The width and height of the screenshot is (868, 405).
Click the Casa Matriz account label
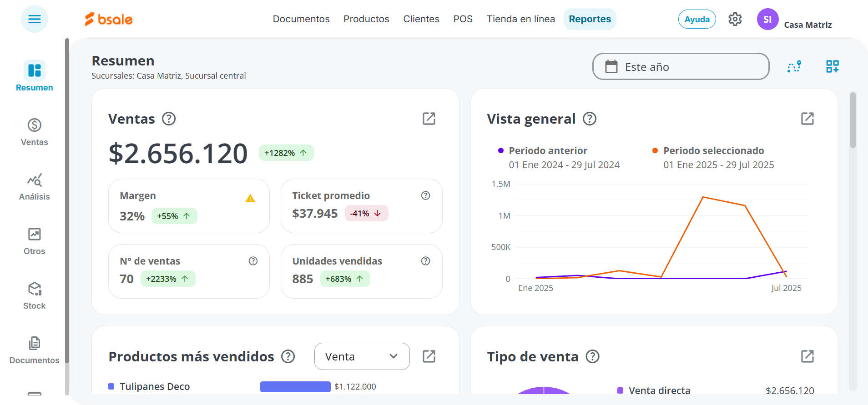pyautogui.click(x=808, y=25)
